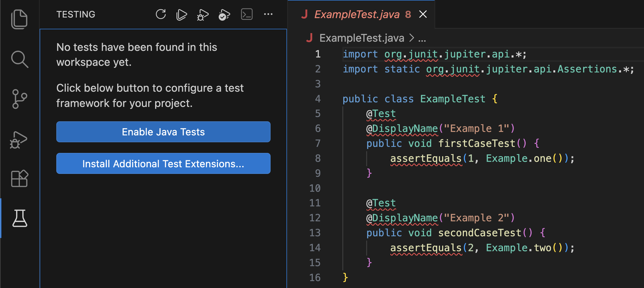
Task: Click line number 16 in gutter
Action: point(315,277)
